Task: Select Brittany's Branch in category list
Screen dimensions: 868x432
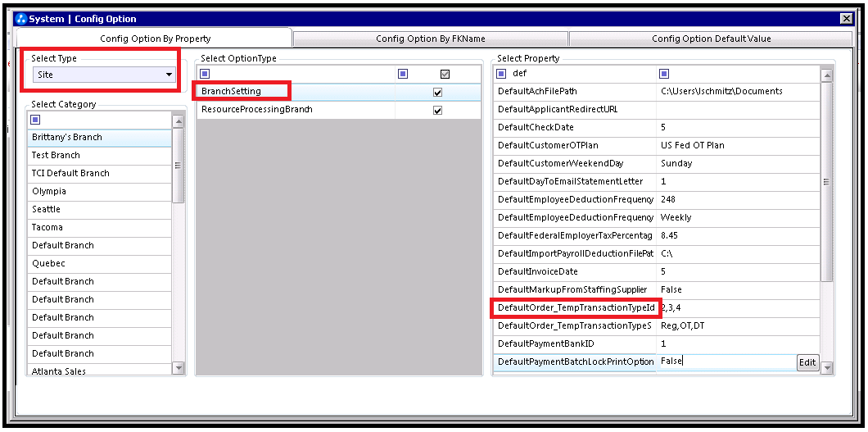Action: (100, 138)
